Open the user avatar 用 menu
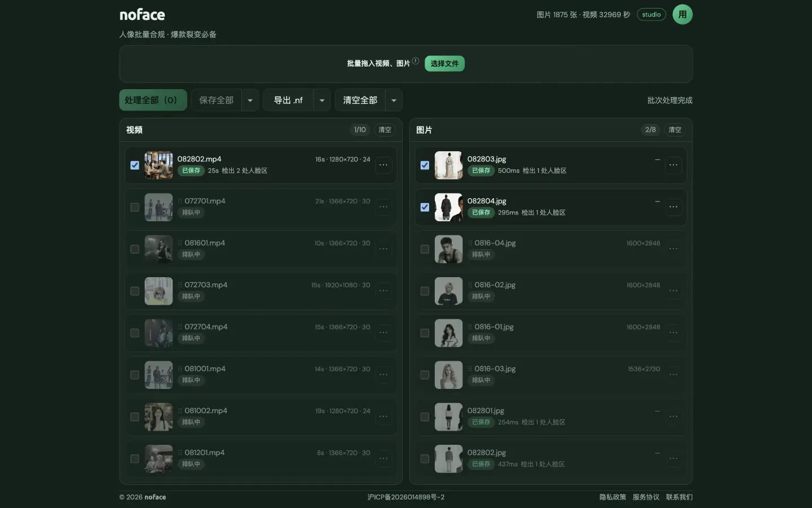The height and width of the screenshot is (508, 812). coord(682,15)
